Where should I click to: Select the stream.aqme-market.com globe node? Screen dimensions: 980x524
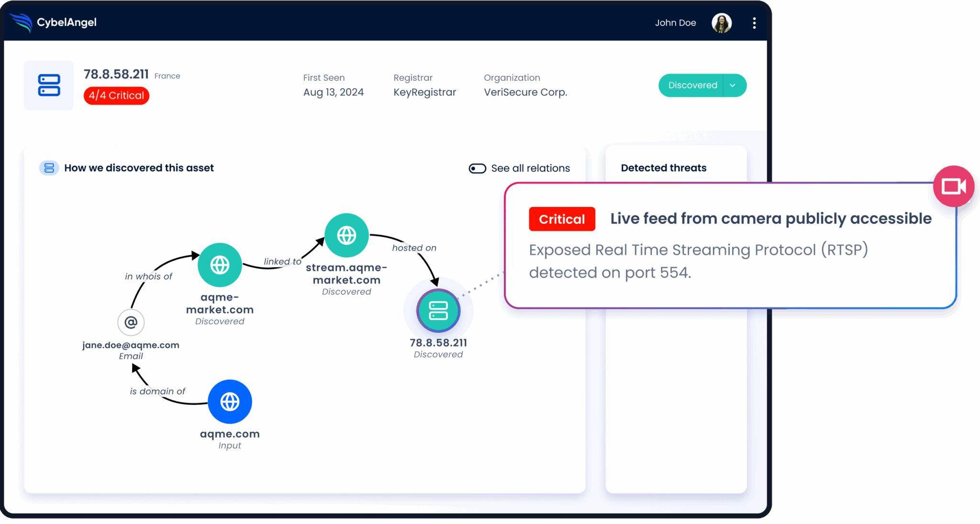coord(346,235)
